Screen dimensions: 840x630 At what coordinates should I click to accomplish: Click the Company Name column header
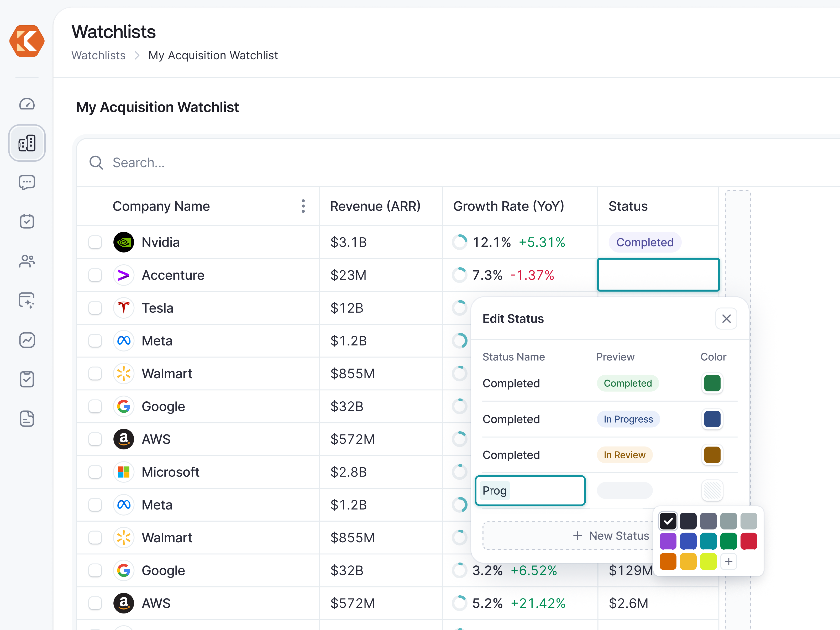(x=161, y=206)
